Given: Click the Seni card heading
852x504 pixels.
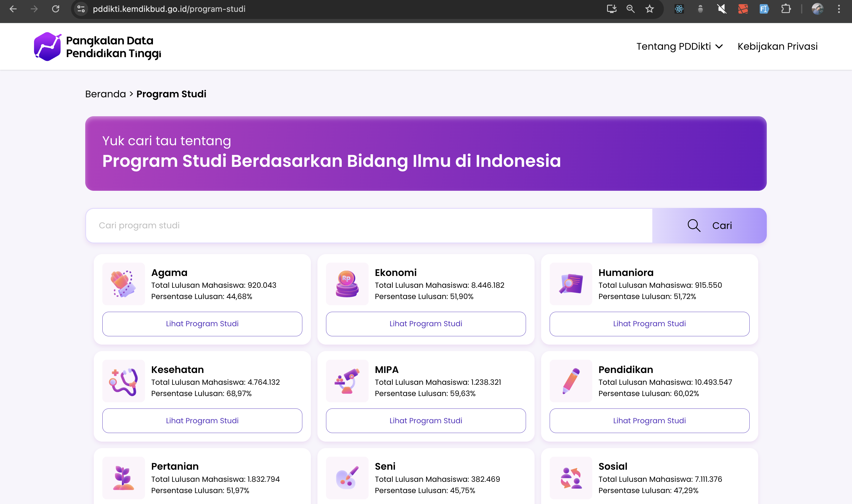Looking at the screenshot, I should [x=385, y=466].
